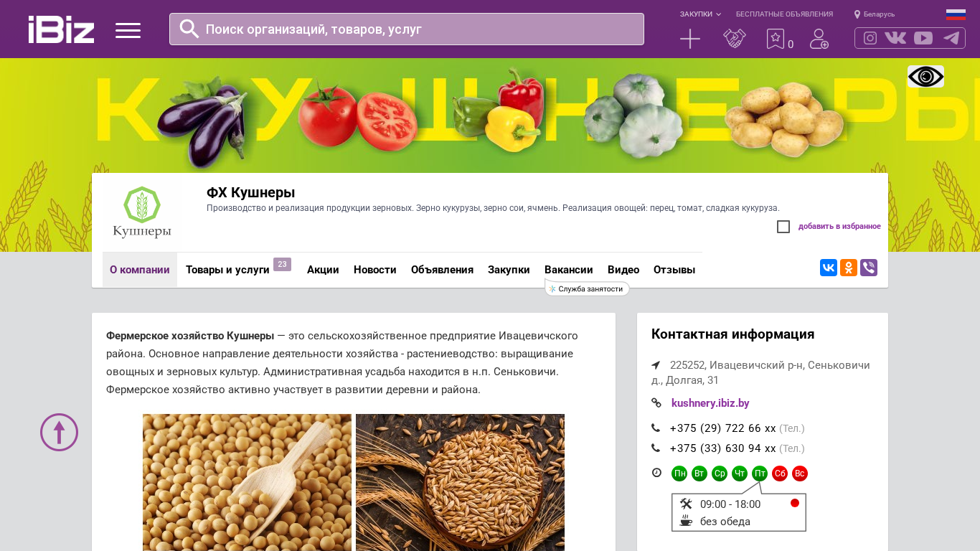Toggle the accessibility eye view mode
980x551 pixels.
pos(925,76)
